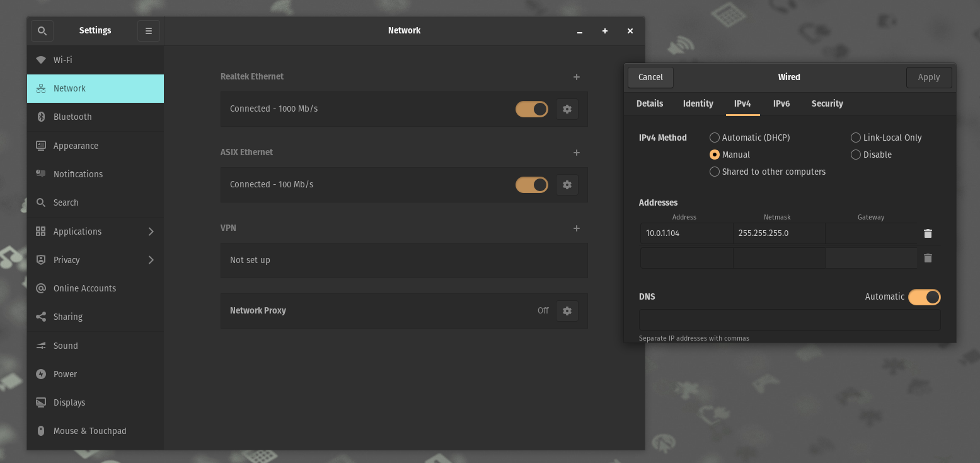Maximize the Settings window
Image resolution: width=980 pixels, height=463 pixels.
click(x=605, y=31)
